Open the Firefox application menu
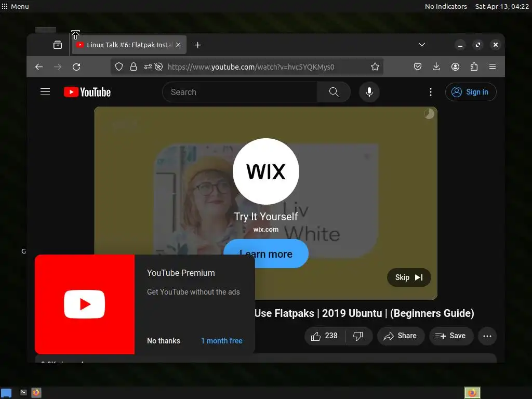Image resolution: width=532 pixels, height=399 pixels. click(x=493, y=67)
